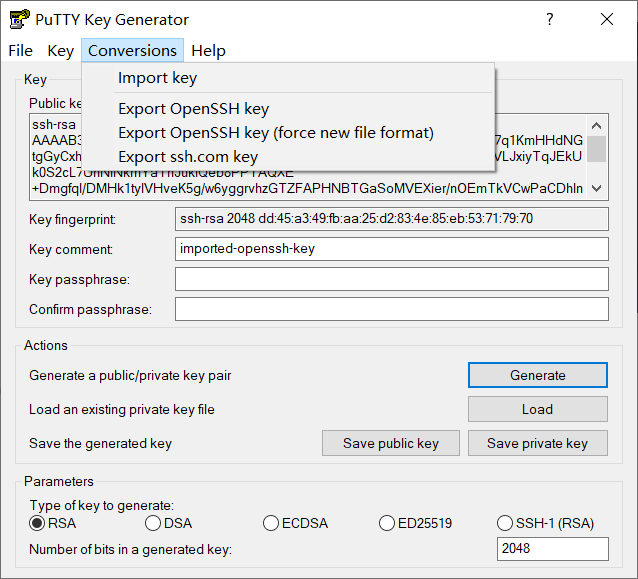This screenshot has width=638, height=579.
Task: Select RSA key type
Action: [52, 523]
